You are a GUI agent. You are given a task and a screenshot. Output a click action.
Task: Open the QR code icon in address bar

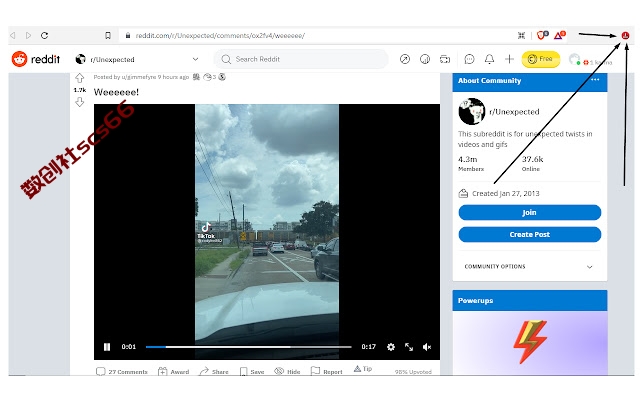521,36
